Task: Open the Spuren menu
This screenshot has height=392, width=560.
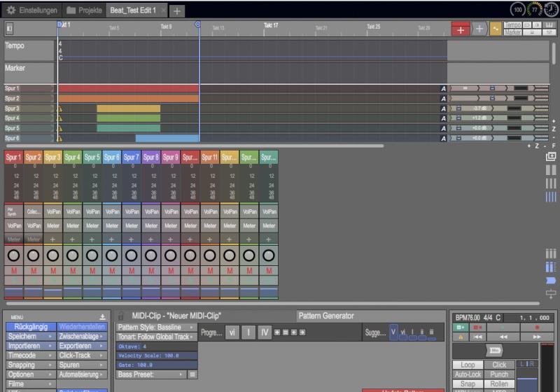Action: pyautogui.click(x=82, y=365)
